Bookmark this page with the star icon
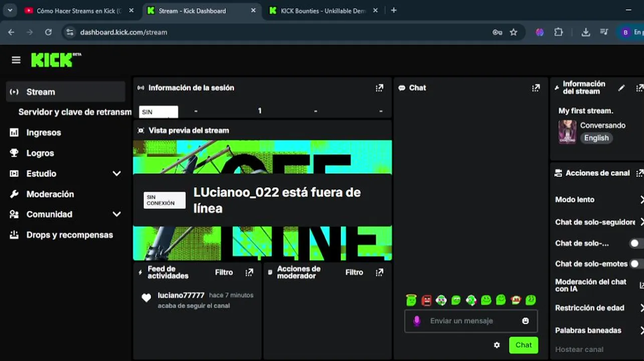Viewport: 644px width, 361px height. coord(513,32)
